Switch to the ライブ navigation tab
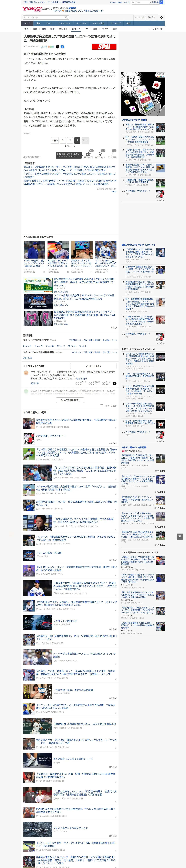The width and height of the screenshot is (186, 868). tap(49, 24)
